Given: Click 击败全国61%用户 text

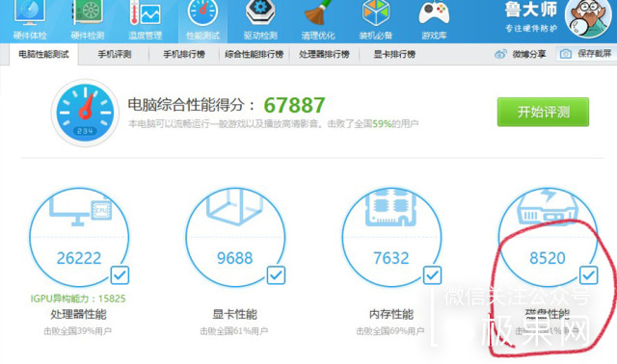Looking at the screenshot, I should [233, 331].
